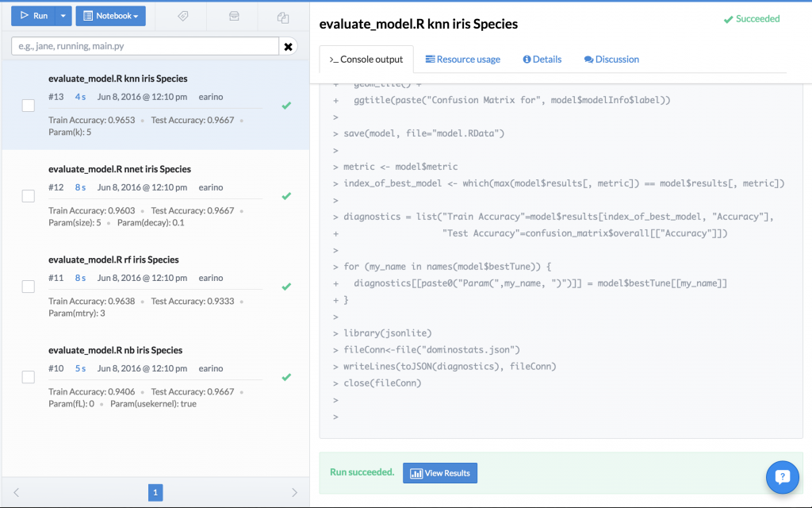Screen dimensions: 812x508
Task: Open the help chat bubble
Action: [782, 476]
